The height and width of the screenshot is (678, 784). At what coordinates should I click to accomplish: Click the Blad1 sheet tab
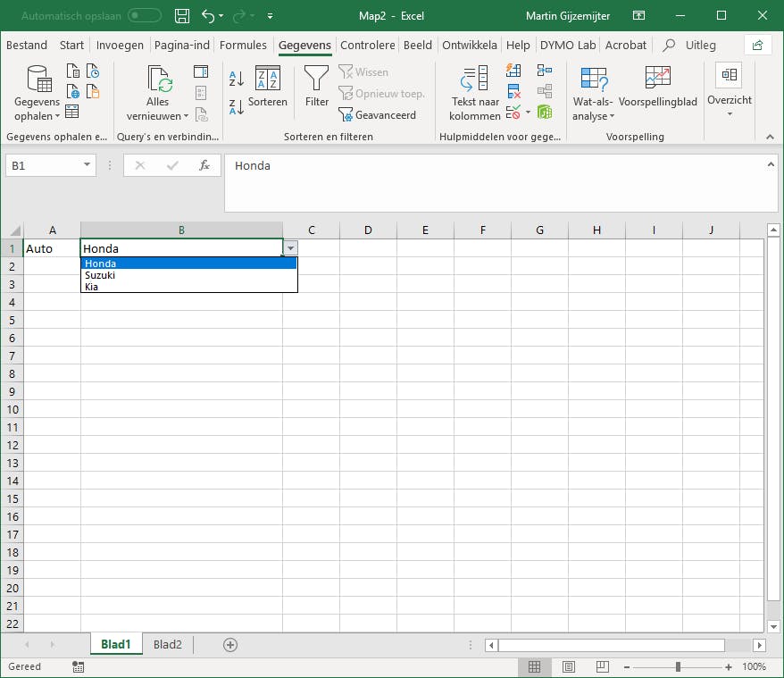click(116, 644)
